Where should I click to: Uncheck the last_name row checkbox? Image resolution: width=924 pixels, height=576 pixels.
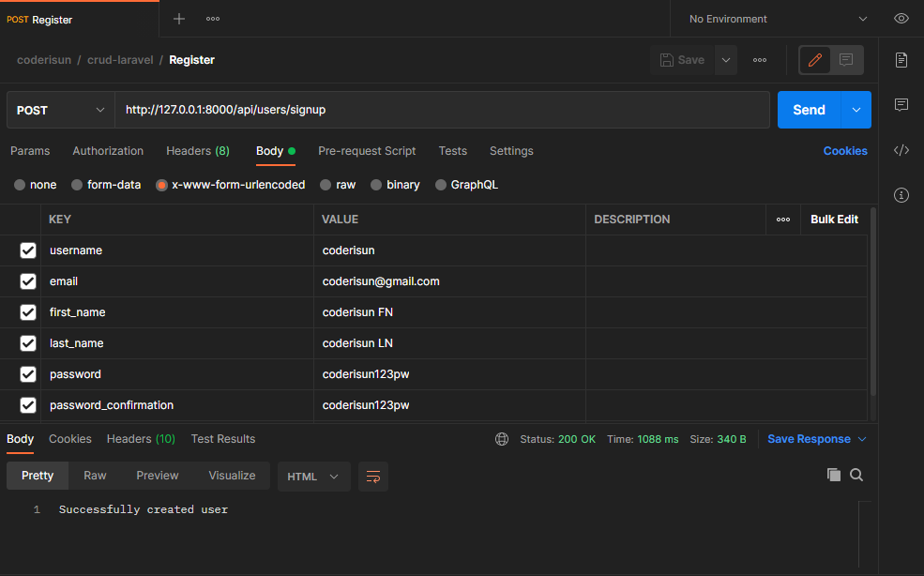[x=28, y=343]
